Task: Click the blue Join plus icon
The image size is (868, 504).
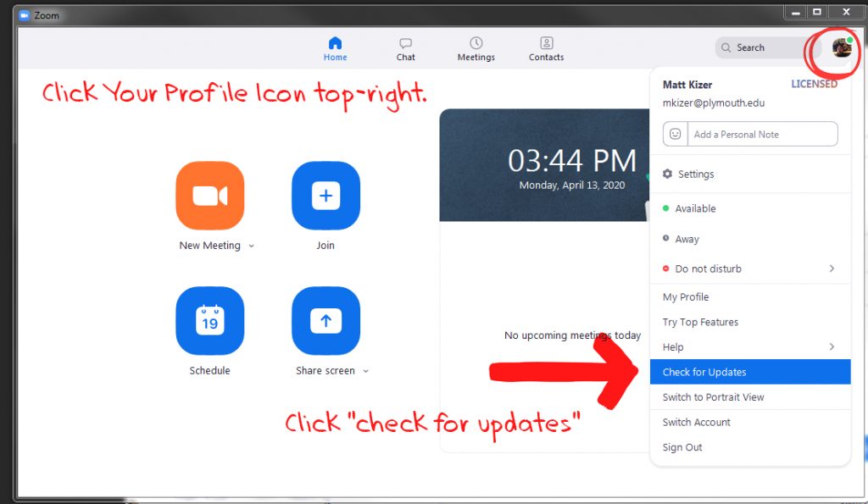Action: [x=325, y=196]
